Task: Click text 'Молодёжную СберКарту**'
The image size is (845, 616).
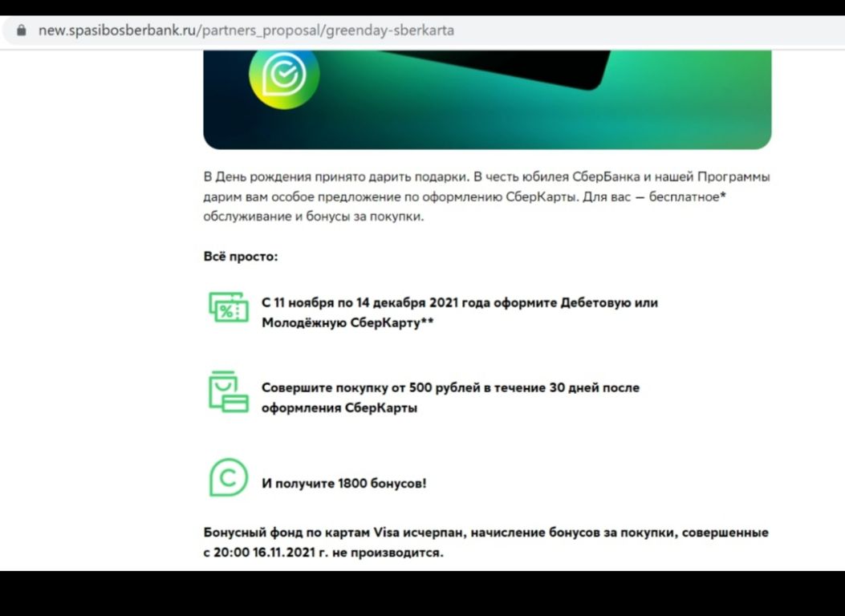Action: point(347,322)
